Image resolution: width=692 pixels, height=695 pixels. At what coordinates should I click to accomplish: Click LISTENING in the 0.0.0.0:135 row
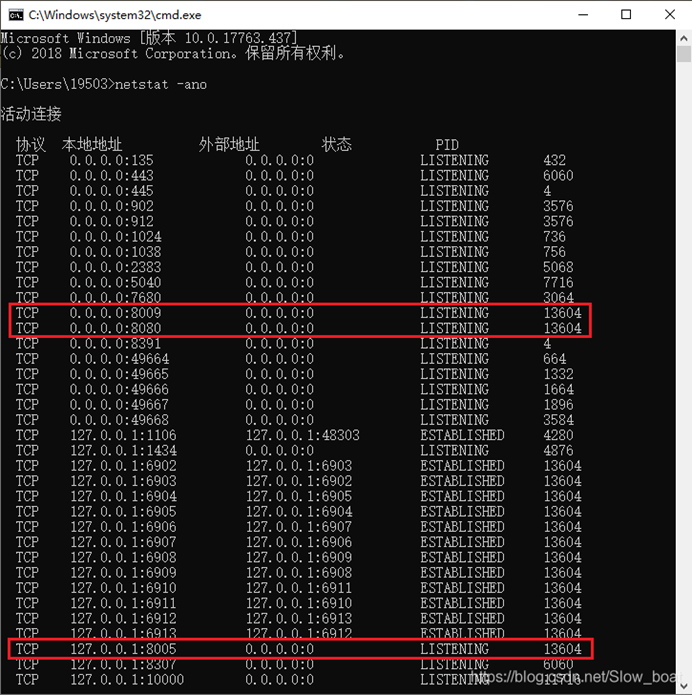455,160
